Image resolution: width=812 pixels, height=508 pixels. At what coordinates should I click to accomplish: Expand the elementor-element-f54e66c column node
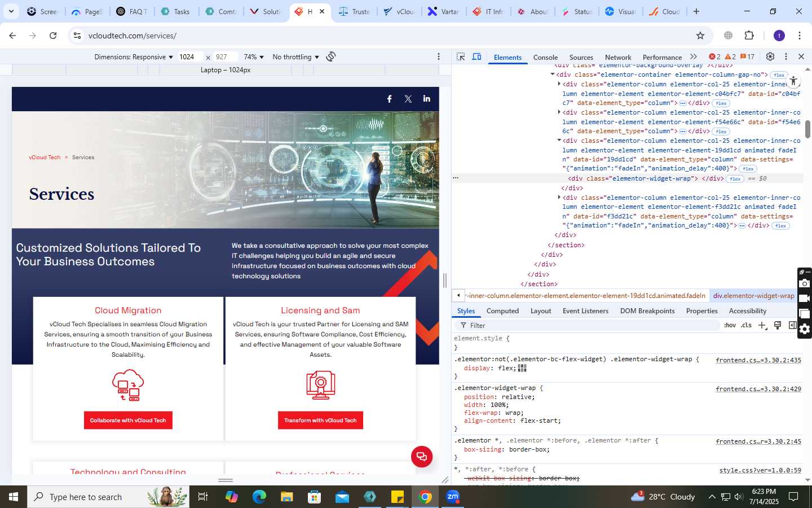559,112
